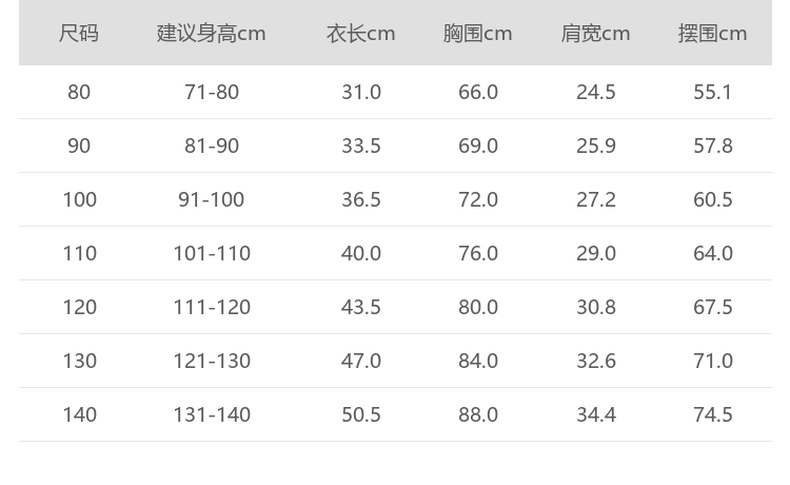790x485 pixels.
Task: Click the 肩宽cm column header
Action: (x=596, y=33)
